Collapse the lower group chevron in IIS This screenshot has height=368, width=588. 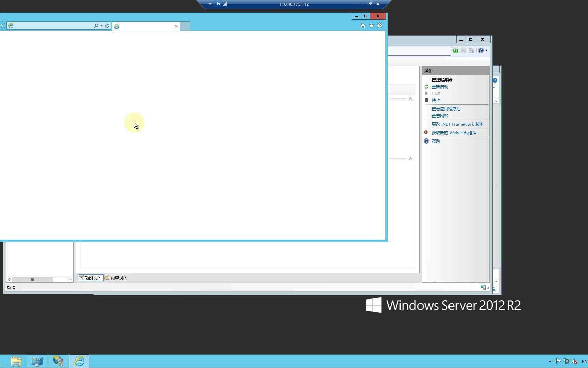410,159
